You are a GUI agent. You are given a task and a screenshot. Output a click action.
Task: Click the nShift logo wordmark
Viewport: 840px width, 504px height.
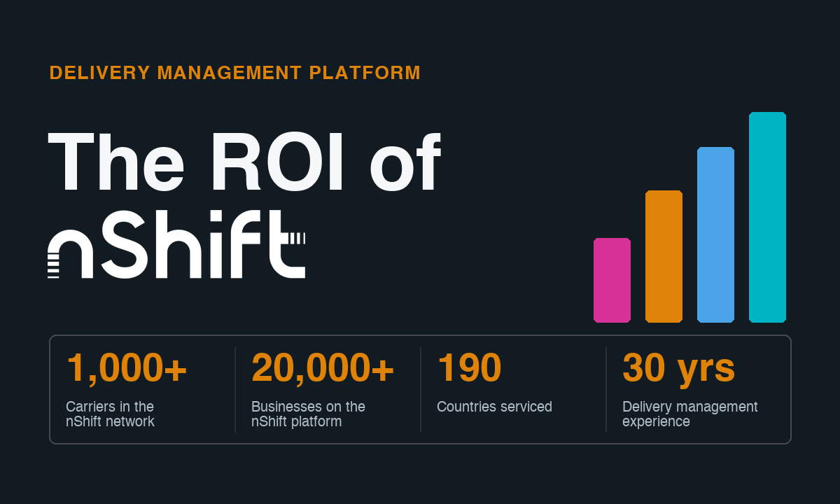coord(176,244)
